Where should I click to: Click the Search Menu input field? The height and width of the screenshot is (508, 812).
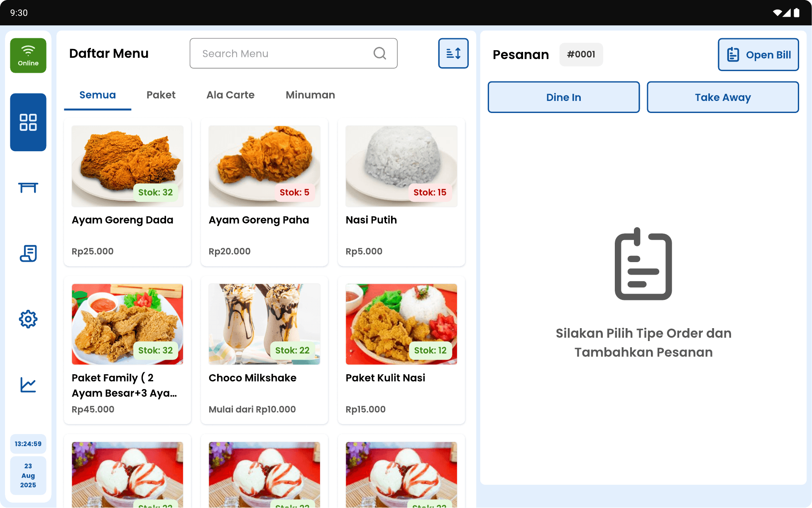tap(293, 53)
